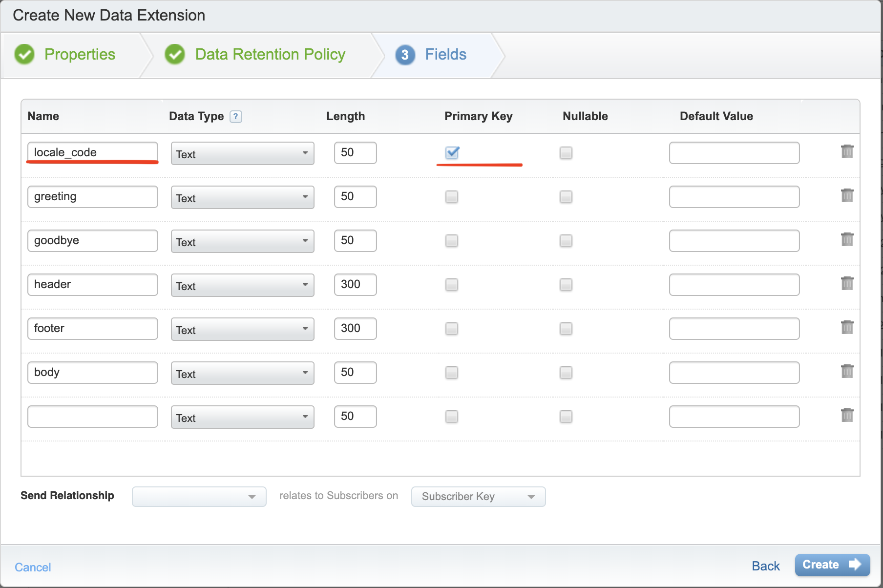Delete the empty bottom field row
The image size is (883, 588).
tap(847, 415)
